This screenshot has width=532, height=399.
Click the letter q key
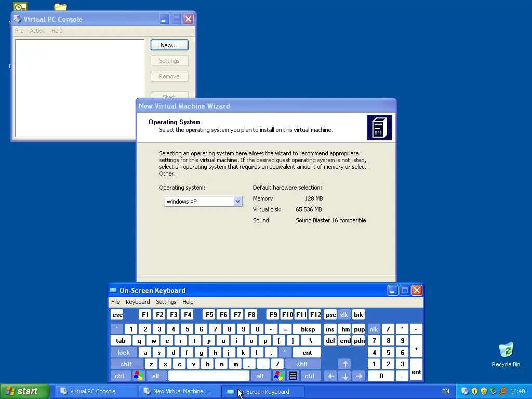[139, 341]
